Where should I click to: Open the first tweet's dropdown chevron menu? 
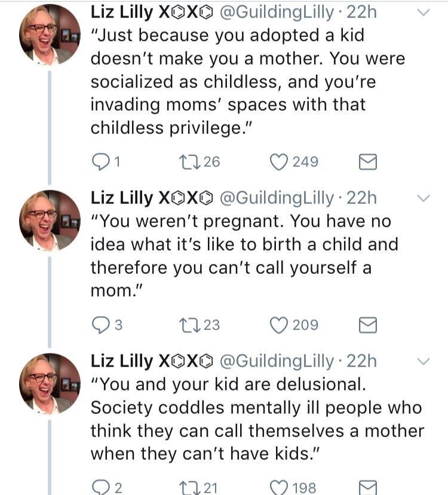[x=422, y=13]
